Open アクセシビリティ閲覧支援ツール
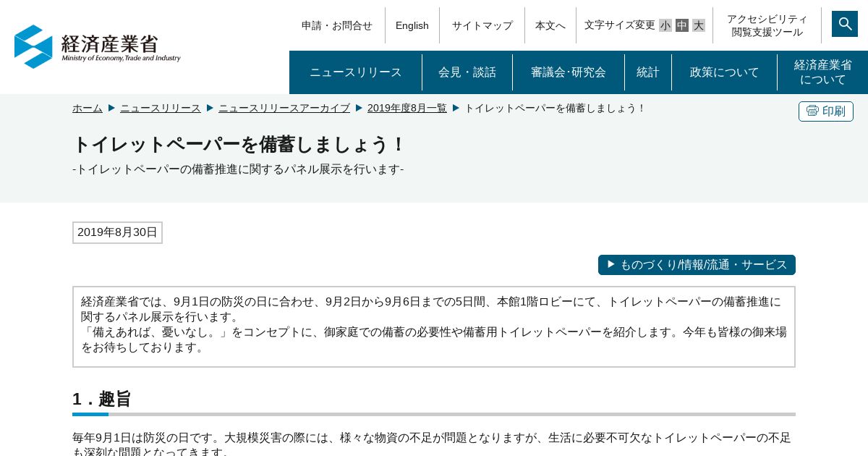The image size is (868, 456). pyautogui.click(x=767, y=25)
